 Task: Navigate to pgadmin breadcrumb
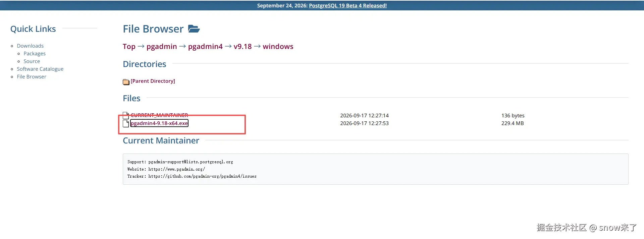pos(162,47)
